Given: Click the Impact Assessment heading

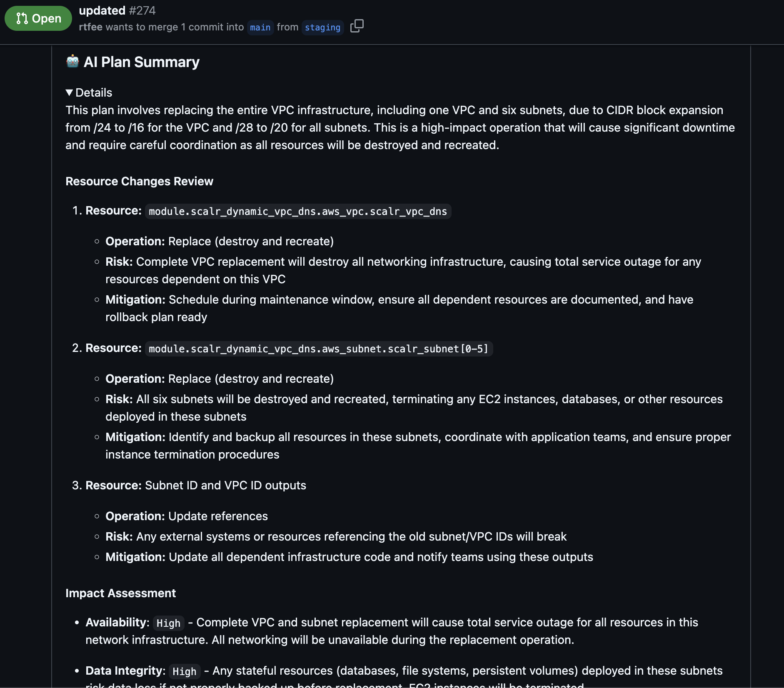Looking at the screenshot, I should pos(120,593).
